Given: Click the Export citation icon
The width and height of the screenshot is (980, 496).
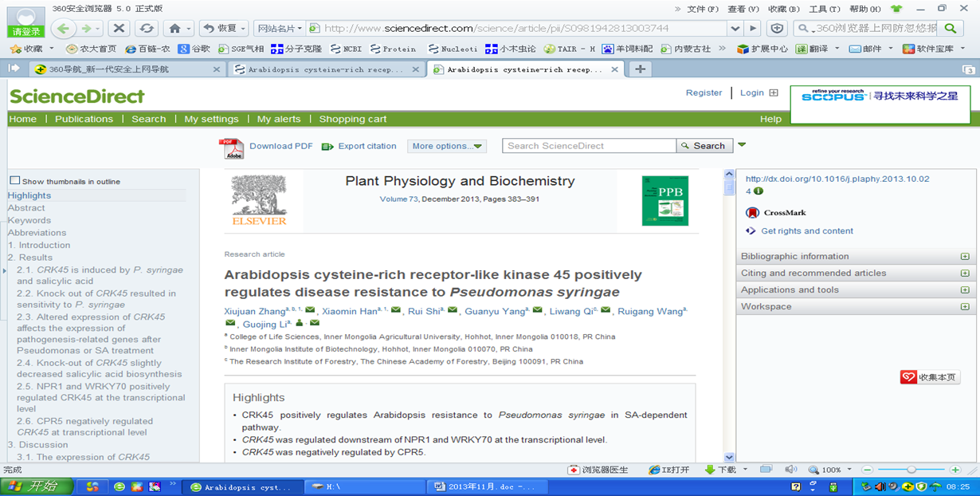Looking at the screenshot, I should (327, 147).
